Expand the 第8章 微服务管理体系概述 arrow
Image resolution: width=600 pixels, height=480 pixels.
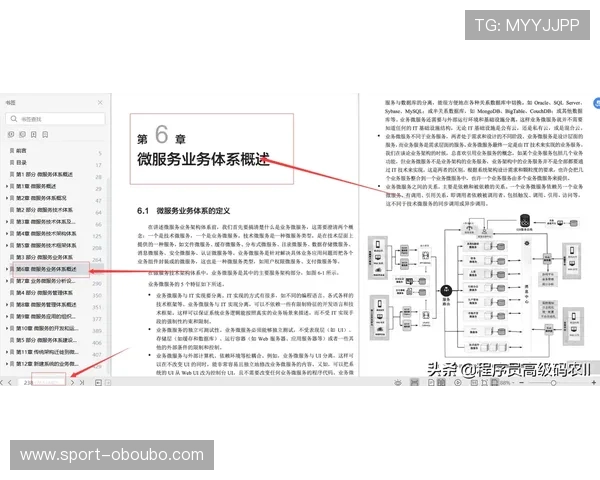point(7,305)
